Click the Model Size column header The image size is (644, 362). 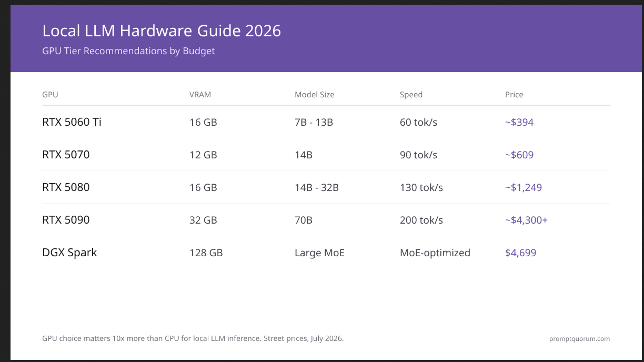tap(315, 95)
